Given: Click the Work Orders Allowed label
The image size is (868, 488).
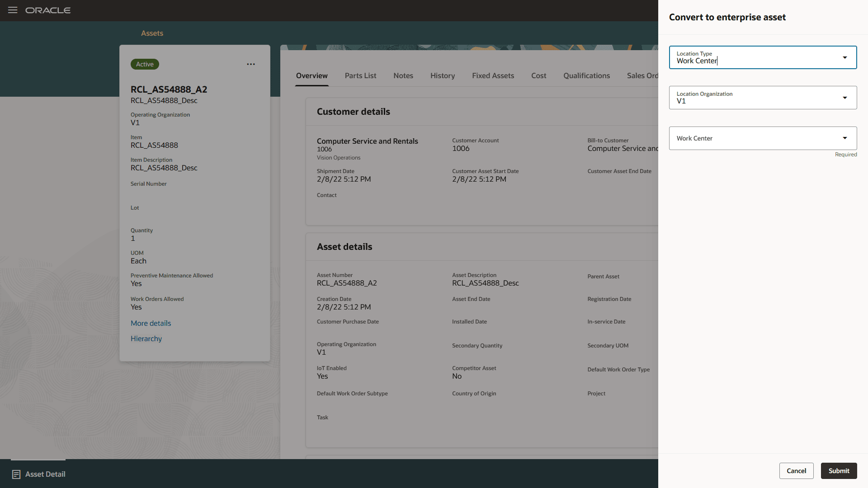Looking at the screenshot, I should point(157,299).
